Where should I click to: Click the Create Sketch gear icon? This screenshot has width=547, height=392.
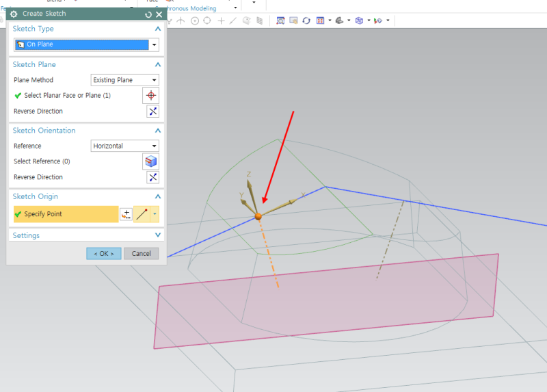click(14, 14)
